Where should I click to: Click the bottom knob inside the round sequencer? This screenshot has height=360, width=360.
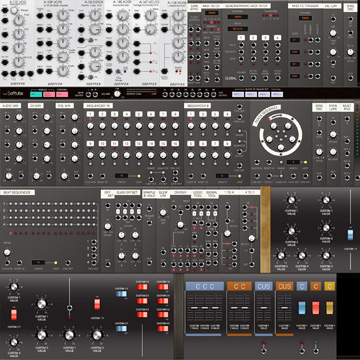(x=281, y=147)
